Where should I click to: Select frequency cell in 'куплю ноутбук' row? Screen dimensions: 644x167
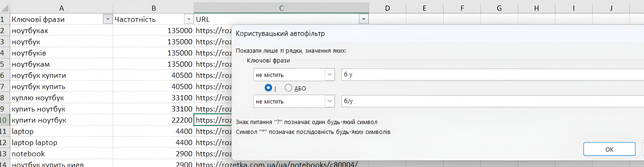click(154, 97)
